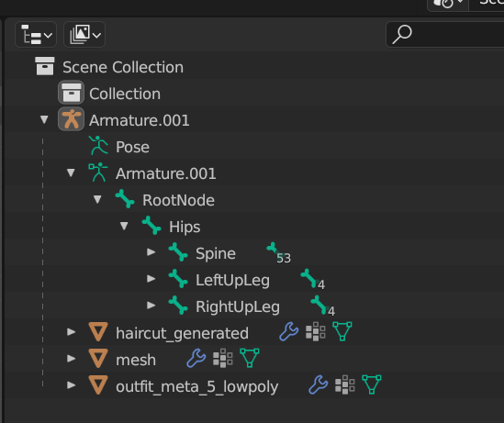Select the Scene Collection entry

click(x=123, y=67)
